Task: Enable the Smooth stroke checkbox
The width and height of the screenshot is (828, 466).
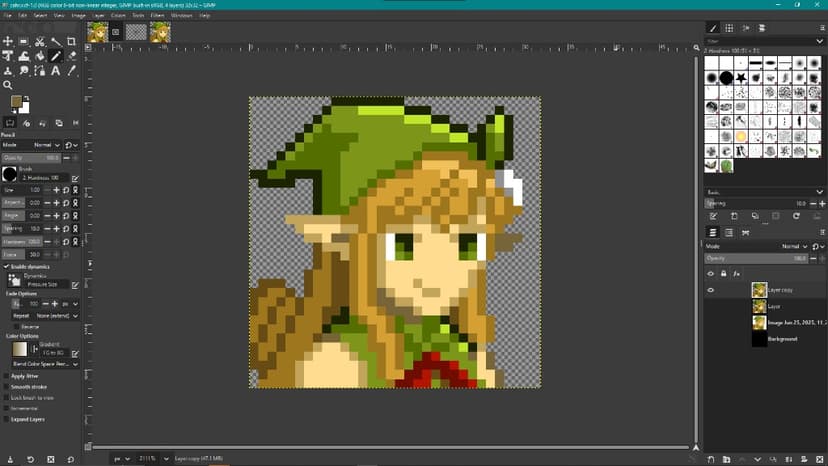Action: point(6,386)
